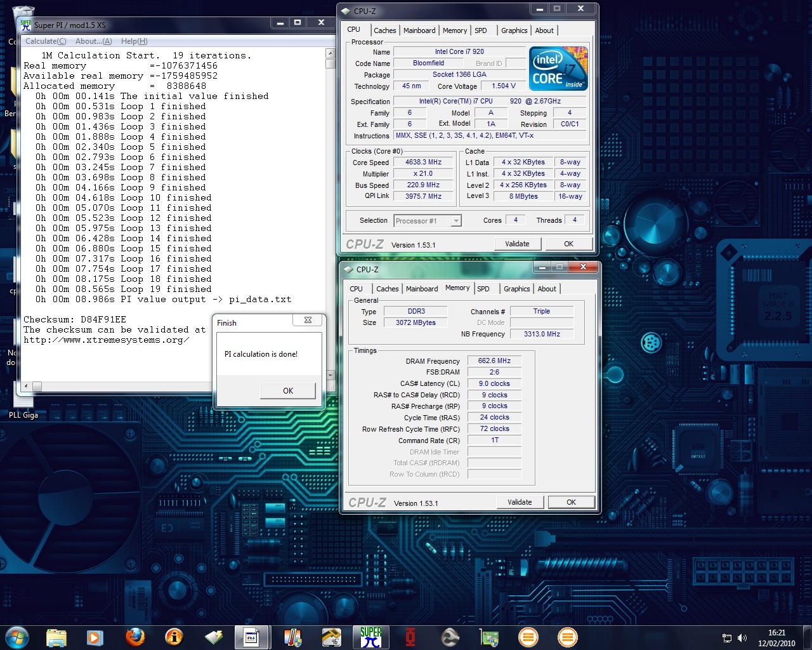The height and width of the screenshot is (650, 812).
Task: Switch to Memory tab in top CPU-Z window
Action: pos(455,30)
